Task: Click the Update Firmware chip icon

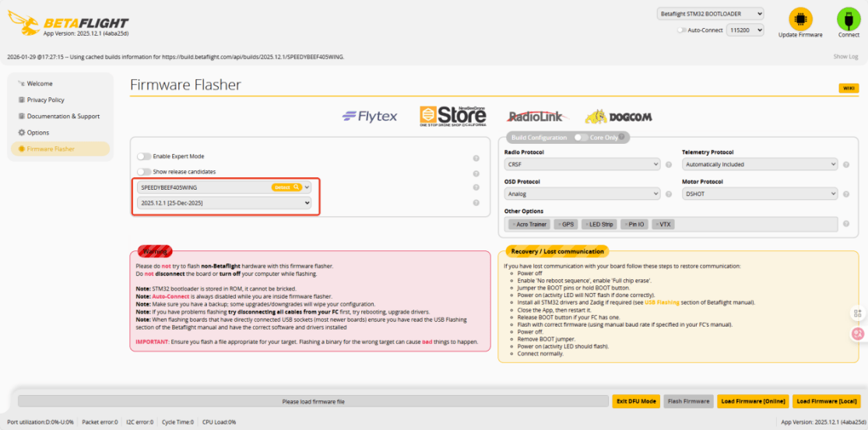Action: pos(799,19)
